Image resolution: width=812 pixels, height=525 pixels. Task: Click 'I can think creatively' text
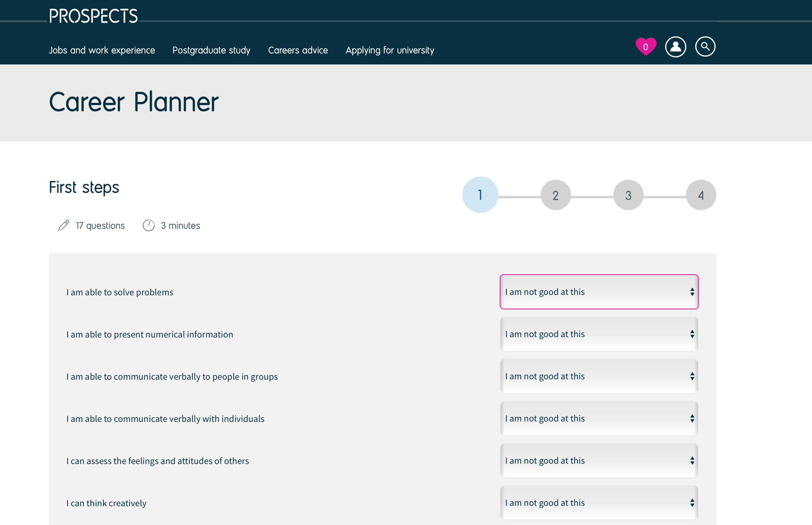106,503
